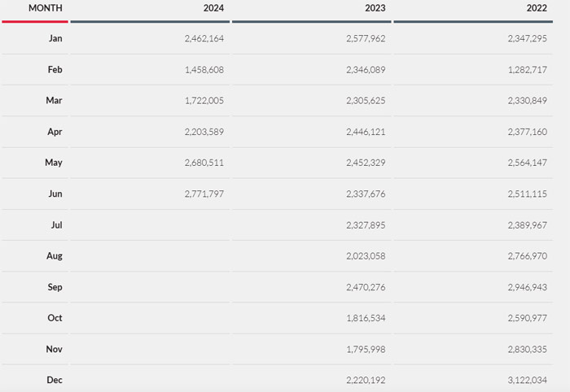Click February 2022 value 1,282,717
The width and height of the screenshot is (570, 392).
pos(521,70)
